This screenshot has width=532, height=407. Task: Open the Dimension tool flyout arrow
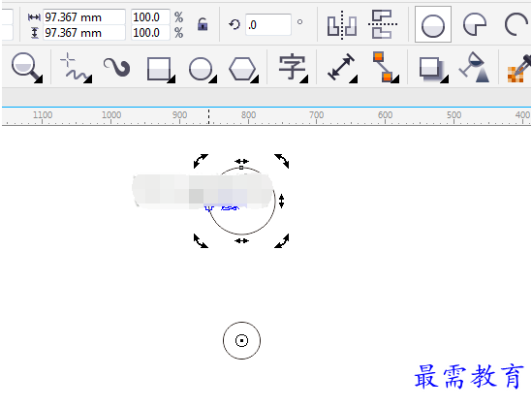[x=354, y=79]
